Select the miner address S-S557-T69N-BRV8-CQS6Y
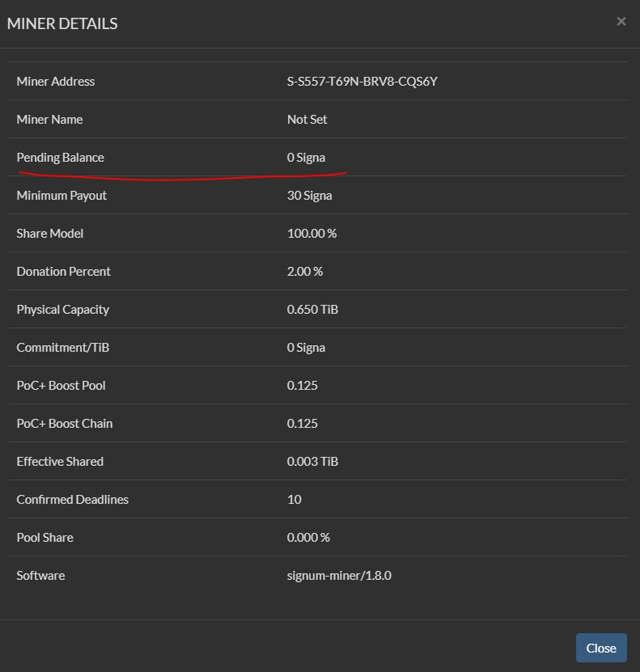The image size is (640, 672). tap(362, 82)
